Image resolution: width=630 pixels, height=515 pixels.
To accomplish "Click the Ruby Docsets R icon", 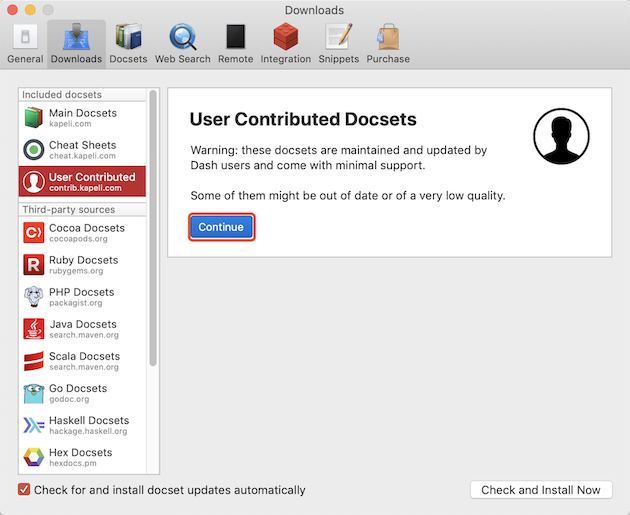I will [x=34, y=265].
